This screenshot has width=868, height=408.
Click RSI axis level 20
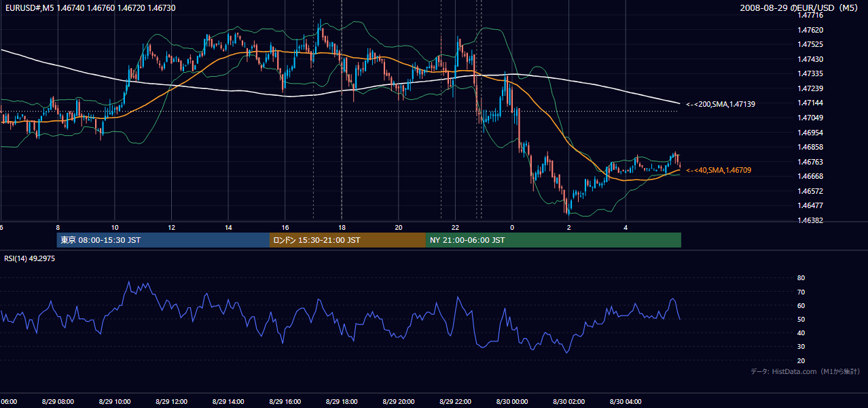pos(801,360)
